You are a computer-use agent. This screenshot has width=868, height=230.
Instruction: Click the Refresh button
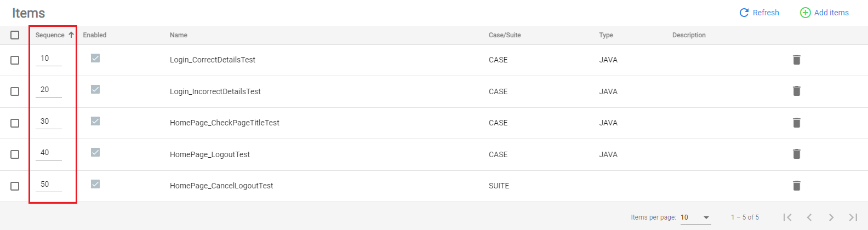coord(759,13)
